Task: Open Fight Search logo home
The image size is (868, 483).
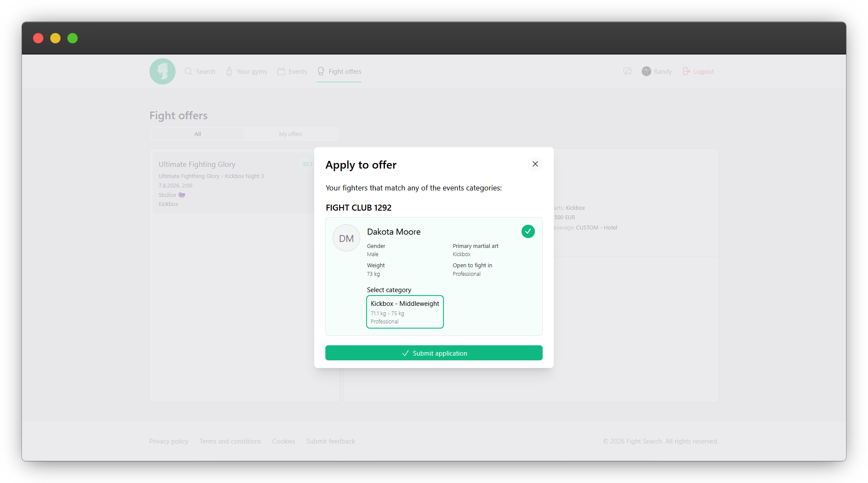Action: [162, 71]
